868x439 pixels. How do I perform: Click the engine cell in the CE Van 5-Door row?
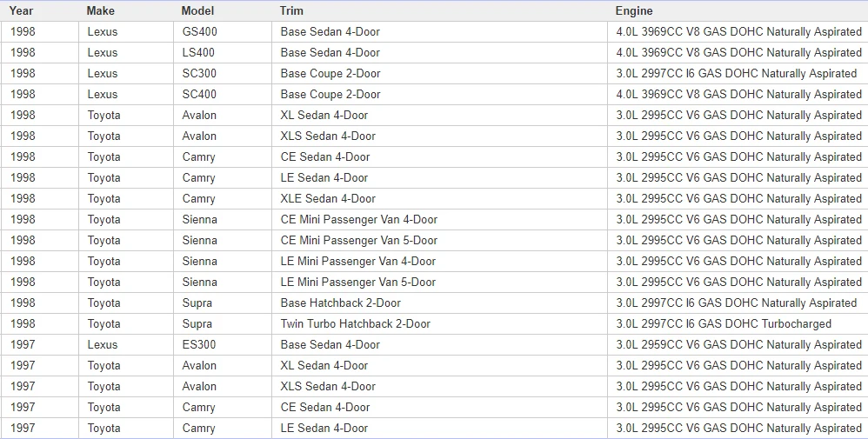pyautogui.click(x=738, y=241)
